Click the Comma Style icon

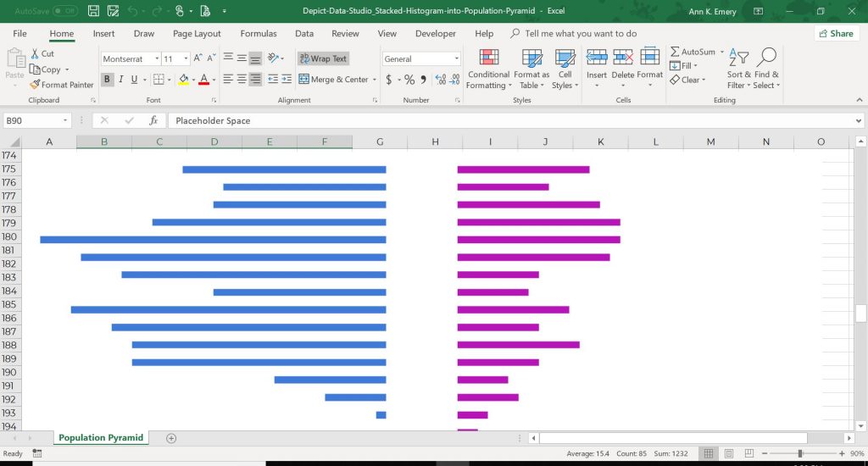(x=424, y=80)
